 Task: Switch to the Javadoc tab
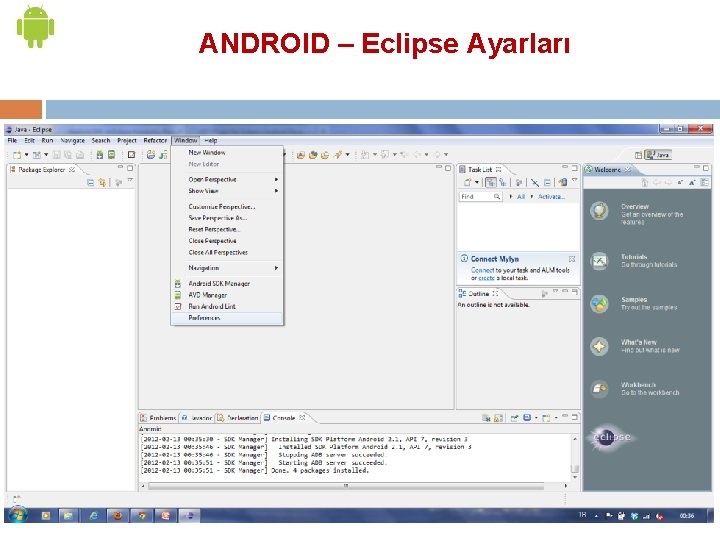(197, 418)
